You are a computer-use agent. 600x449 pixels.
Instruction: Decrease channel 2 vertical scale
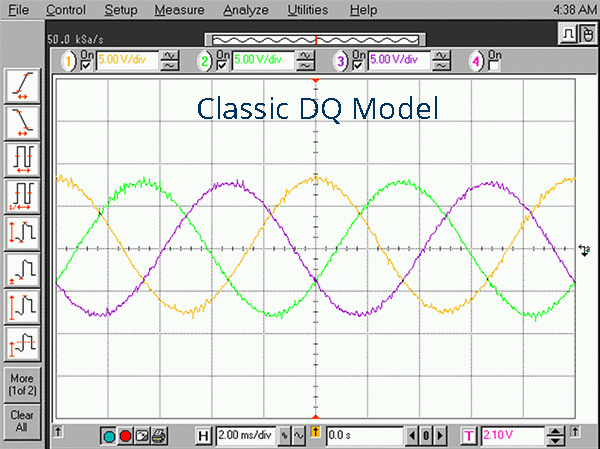click(x=305, y=66)
